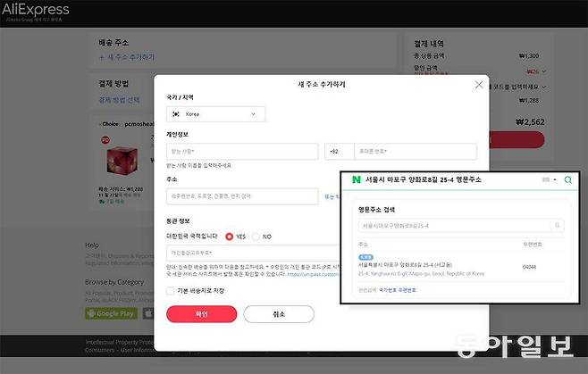588x374 pixels.
Task: Click the Google Play badge
Action: pos(112,313)
